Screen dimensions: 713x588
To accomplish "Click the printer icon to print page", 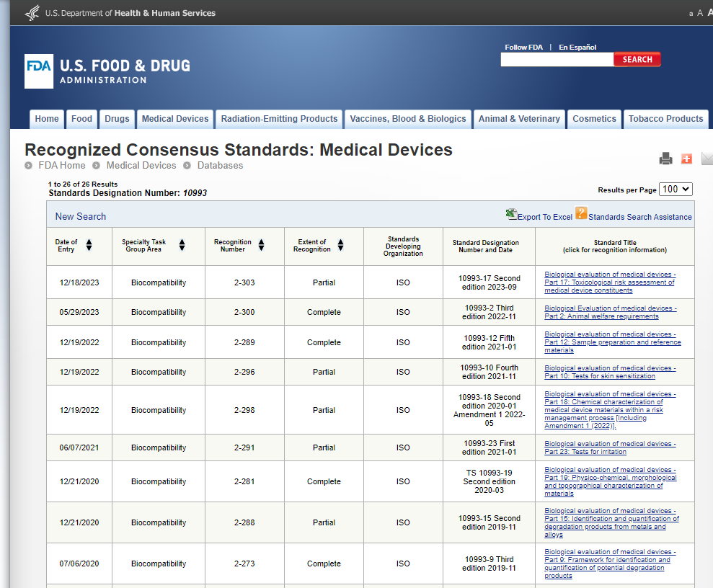I will coord(665,159).
